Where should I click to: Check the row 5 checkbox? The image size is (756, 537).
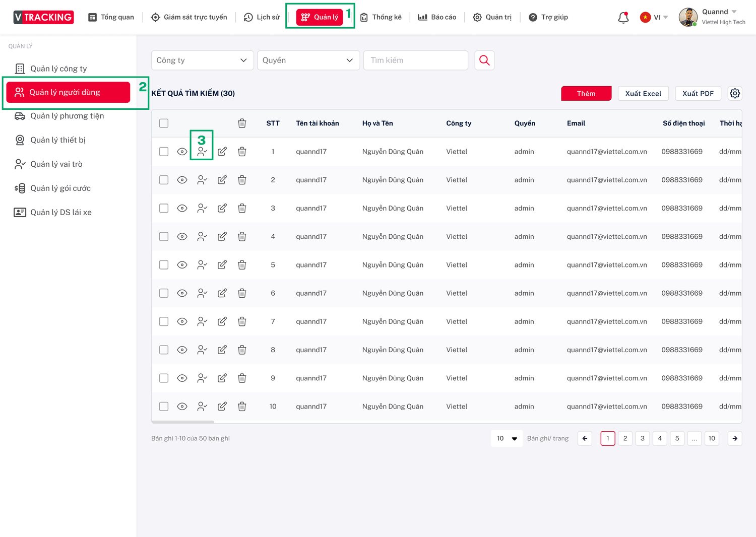164,264
